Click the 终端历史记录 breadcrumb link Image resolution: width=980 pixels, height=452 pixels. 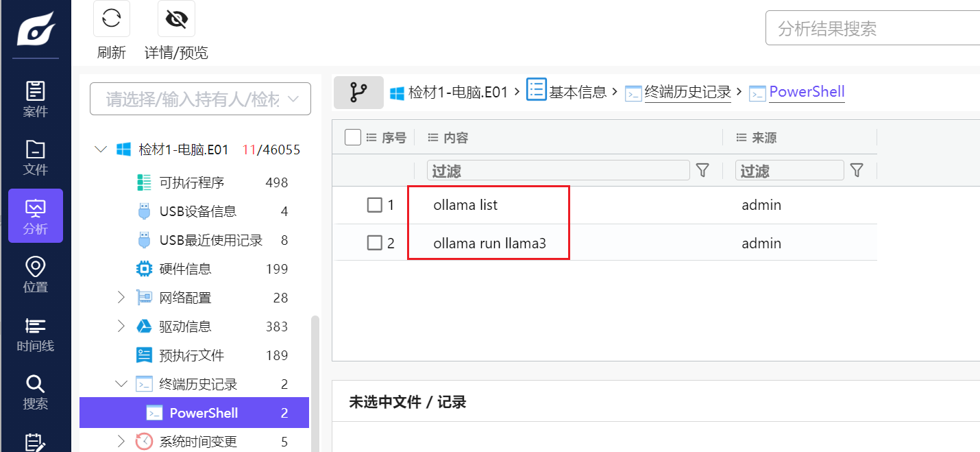pos(687,92)
